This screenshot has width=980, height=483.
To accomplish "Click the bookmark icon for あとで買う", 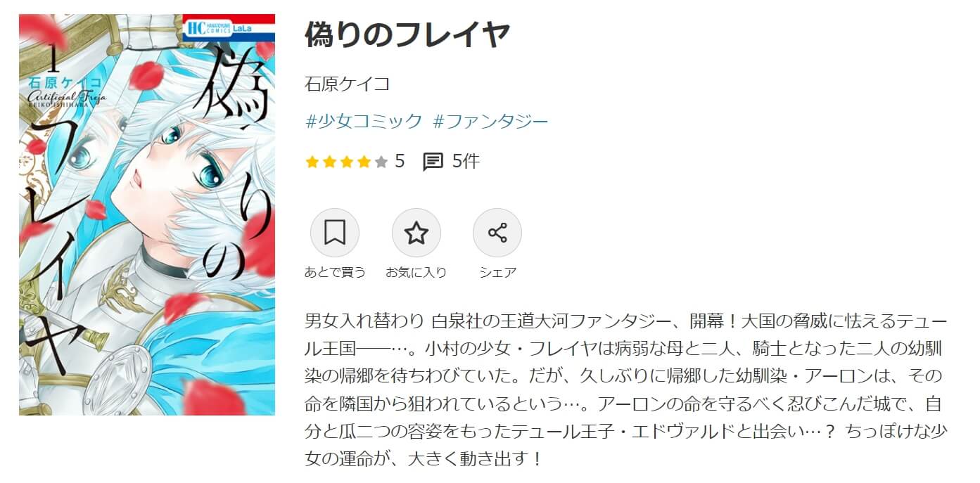I will 335,233.
